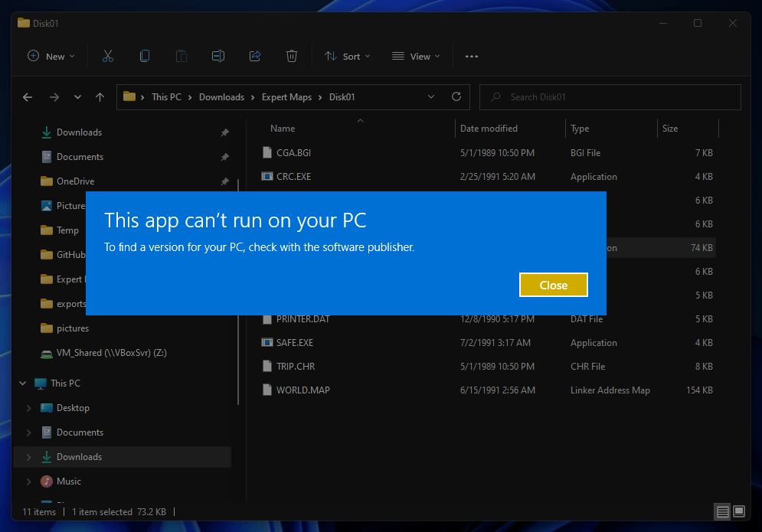The image size is (762, 532).
Task: Expand the Desktop tree node
Action: tap(29, 408)
